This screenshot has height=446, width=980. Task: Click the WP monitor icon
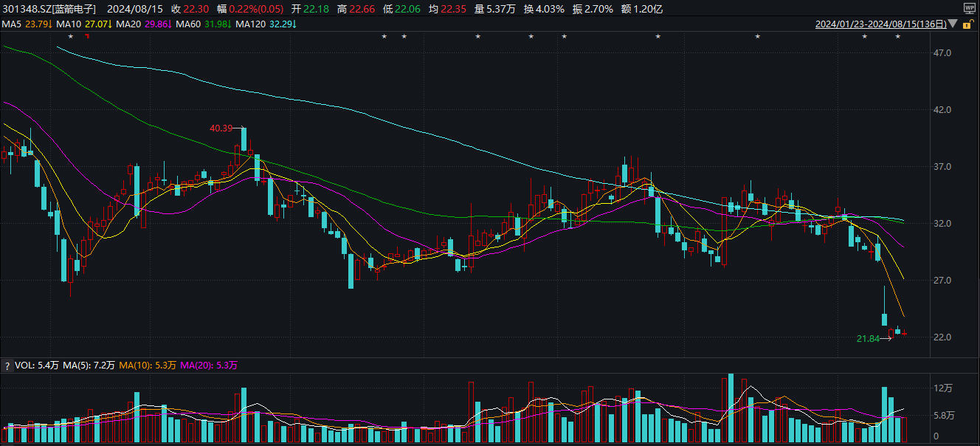[969, 8]
